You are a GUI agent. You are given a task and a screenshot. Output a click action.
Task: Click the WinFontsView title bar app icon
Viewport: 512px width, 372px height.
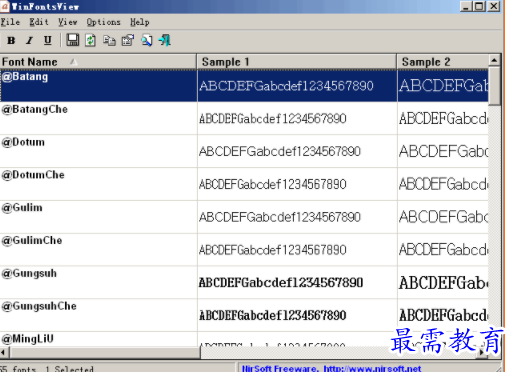tap(5, 6)
